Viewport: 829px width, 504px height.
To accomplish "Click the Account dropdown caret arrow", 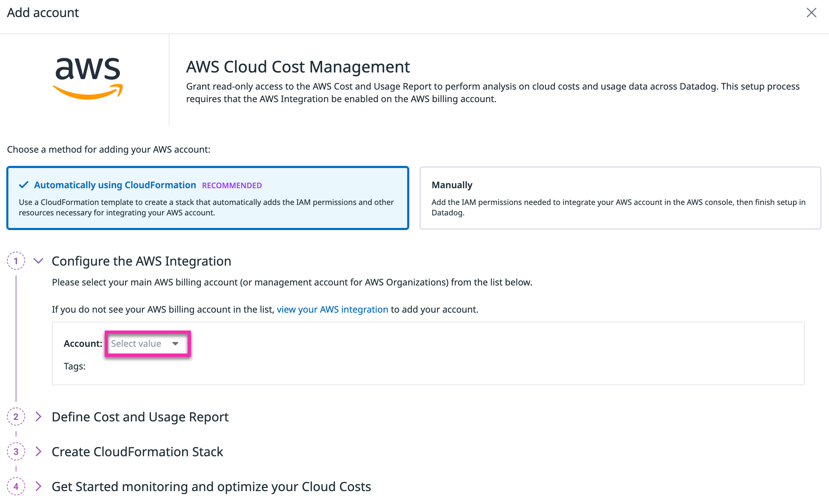I will 175,344.
